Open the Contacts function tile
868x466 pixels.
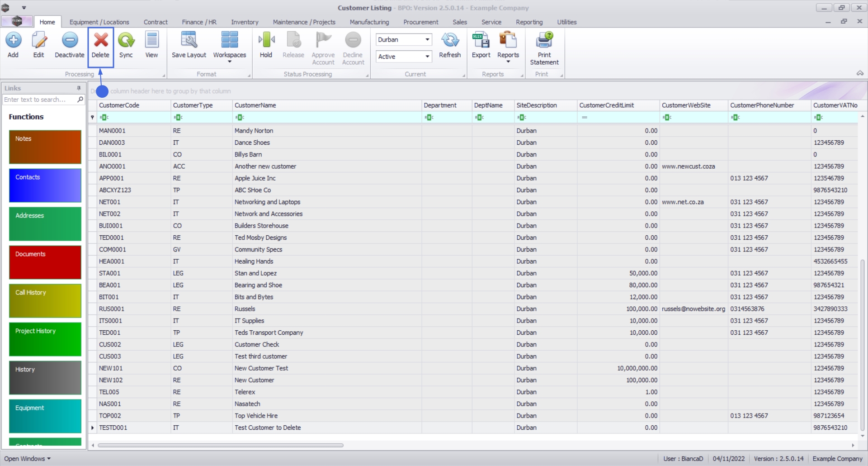[45, 185]
